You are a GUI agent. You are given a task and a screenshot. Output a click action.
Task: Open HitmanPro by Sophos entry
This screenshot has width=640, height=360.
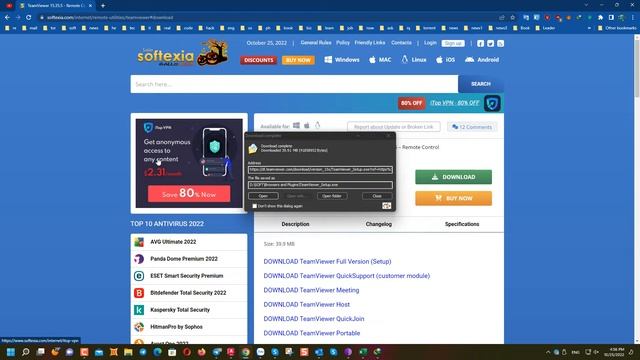tap(189, 327)
